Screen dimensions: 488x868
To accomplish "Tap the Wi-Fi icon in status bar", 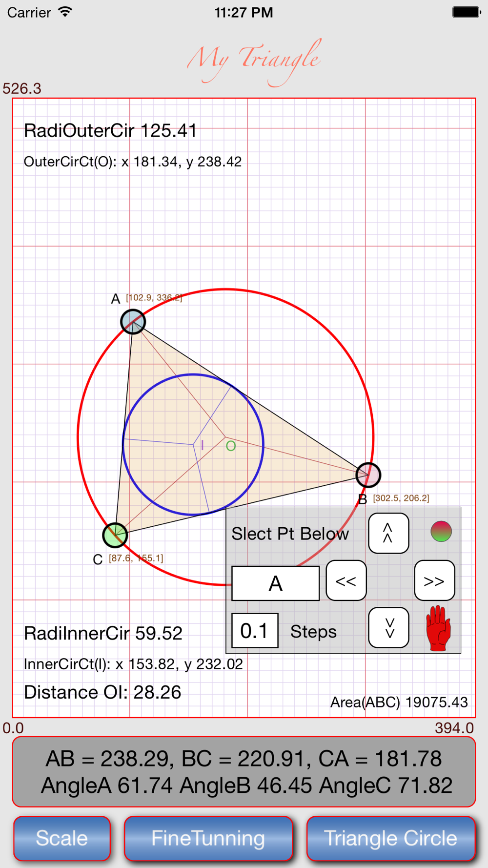I will (65, 12).
